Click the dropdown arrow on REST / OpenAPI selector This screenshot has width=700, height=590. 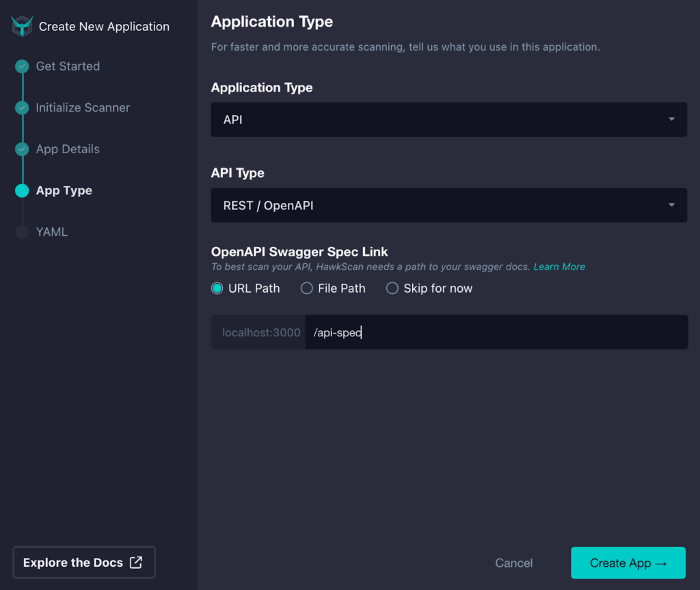[672, 205]
